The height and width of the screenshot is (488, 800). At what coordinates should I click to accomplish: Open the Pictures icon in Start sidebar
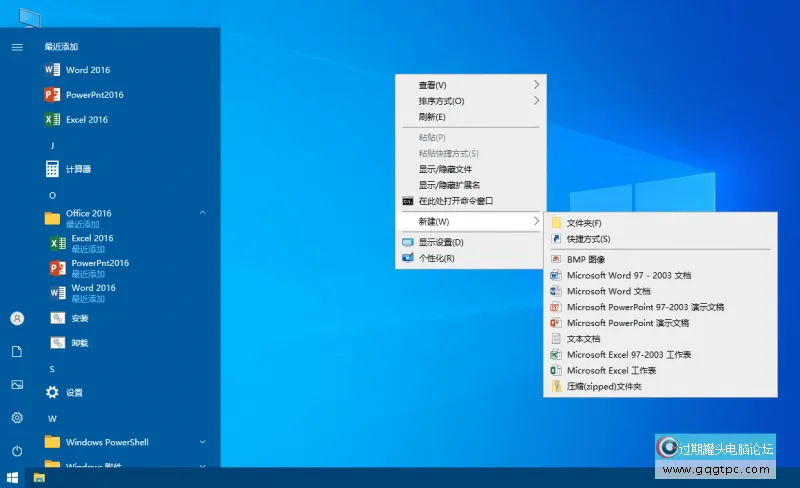click(x=17, y=384)
